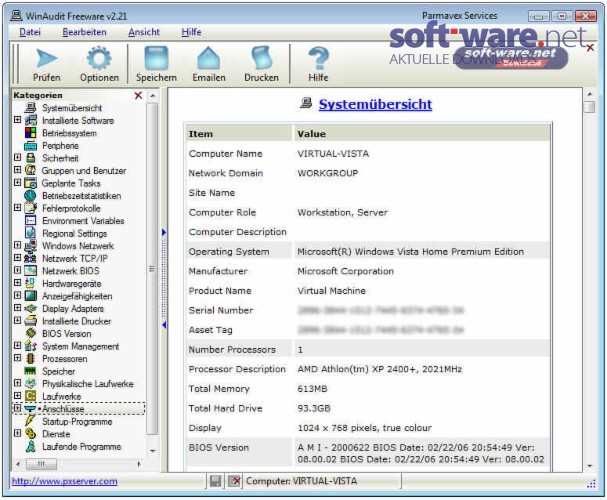Screen dimensions: 607x500
Task: Open Hilfe question mark icon
Action: [x=318, y=58]
